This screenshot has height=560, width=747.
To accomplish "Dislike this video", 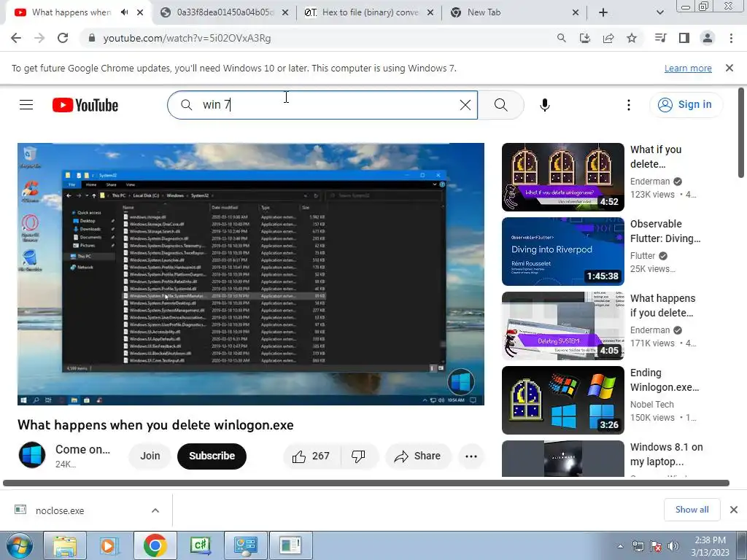I will (358, 456).
